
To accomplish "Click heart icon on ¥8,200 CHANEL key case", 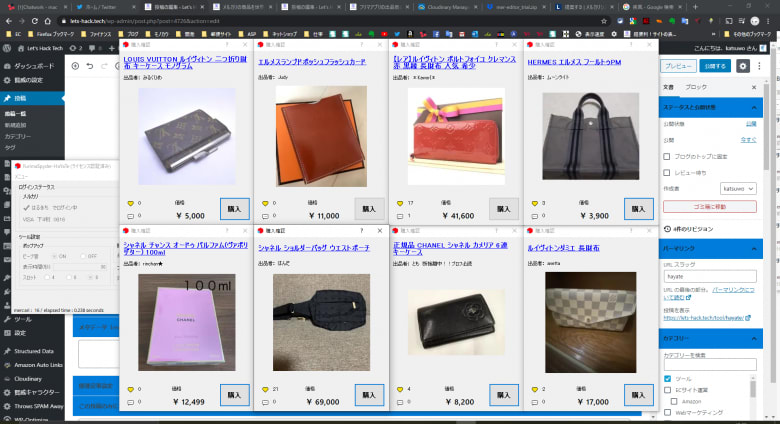I will click(x=400, y=389).
